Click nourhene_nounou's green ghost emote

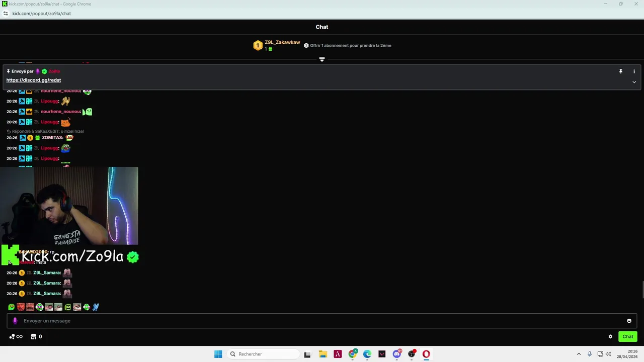coord(88,112)
